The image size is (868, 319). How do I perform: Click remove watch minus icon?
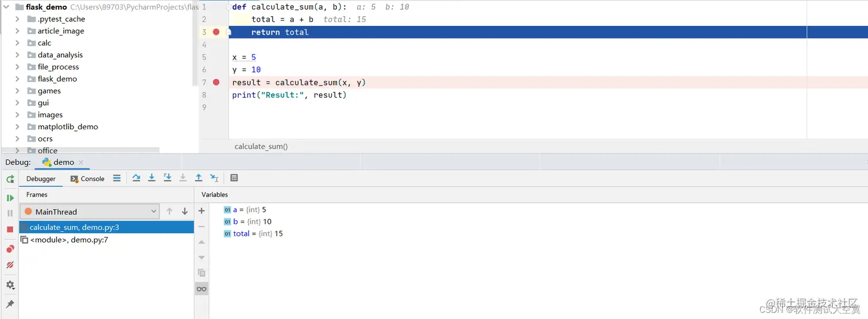coord(201,227)
